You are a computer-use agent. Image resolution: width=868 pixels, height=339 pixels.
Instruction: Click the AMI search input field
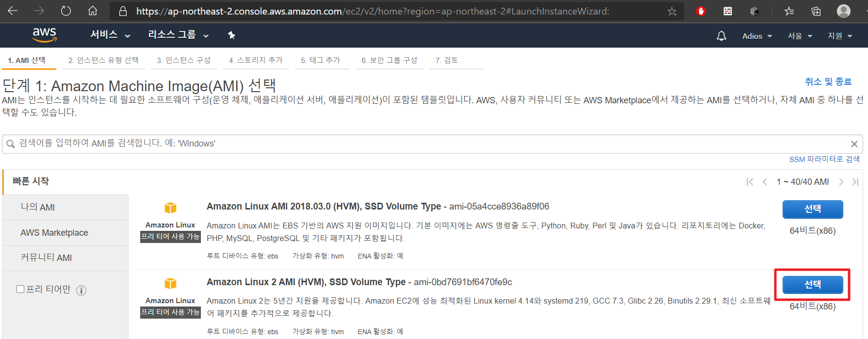432,144
